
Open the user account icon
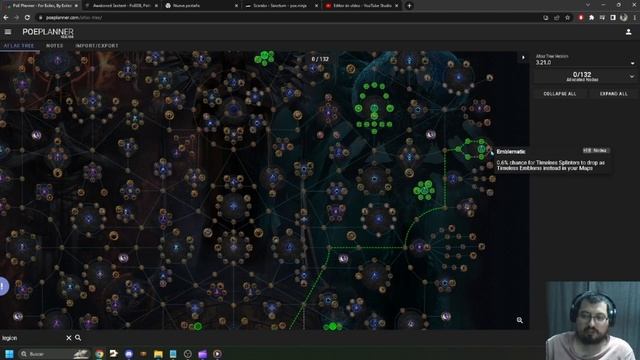tap(629, 32)
